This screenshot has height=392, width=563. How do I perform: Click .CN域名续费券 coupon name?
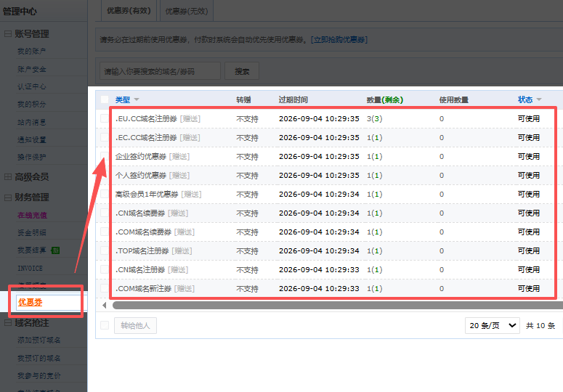tap(140, 213)
